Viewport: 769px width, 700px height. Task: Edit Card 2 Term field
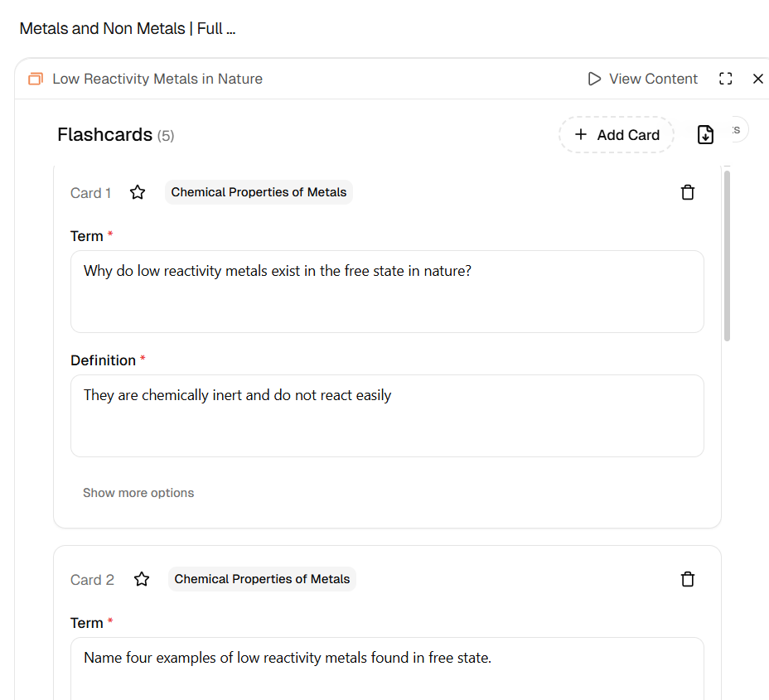387,669
